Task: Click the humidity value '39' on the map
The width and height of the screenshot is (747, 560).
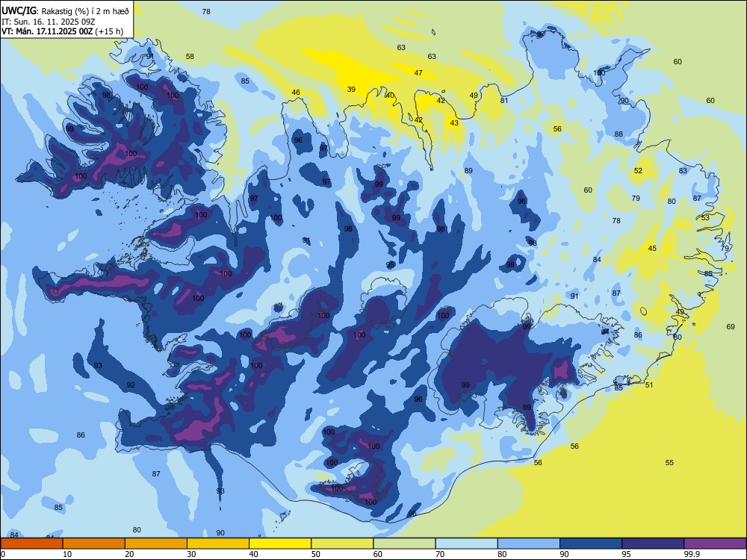Action: pos(351,89)
